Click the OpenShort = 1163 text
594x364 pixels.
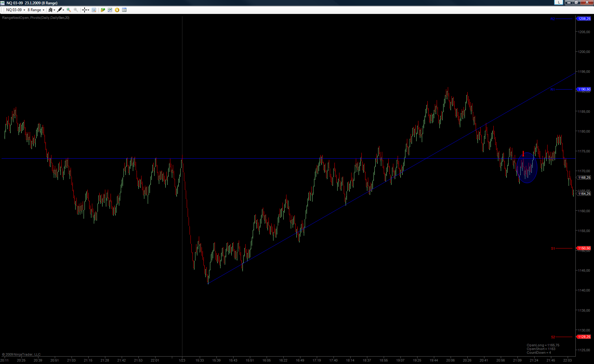pos(541,349)
